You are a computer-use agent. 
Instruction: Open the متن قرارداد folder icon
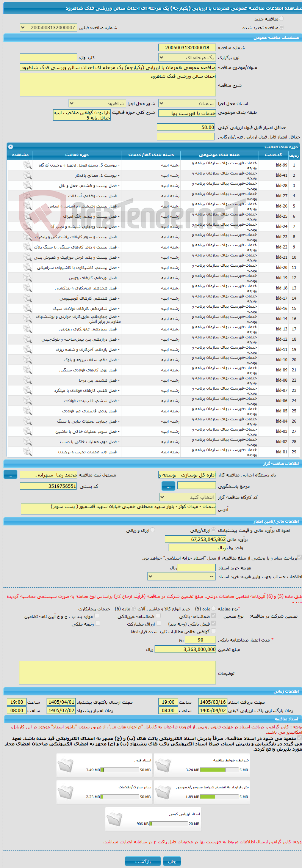163,792
